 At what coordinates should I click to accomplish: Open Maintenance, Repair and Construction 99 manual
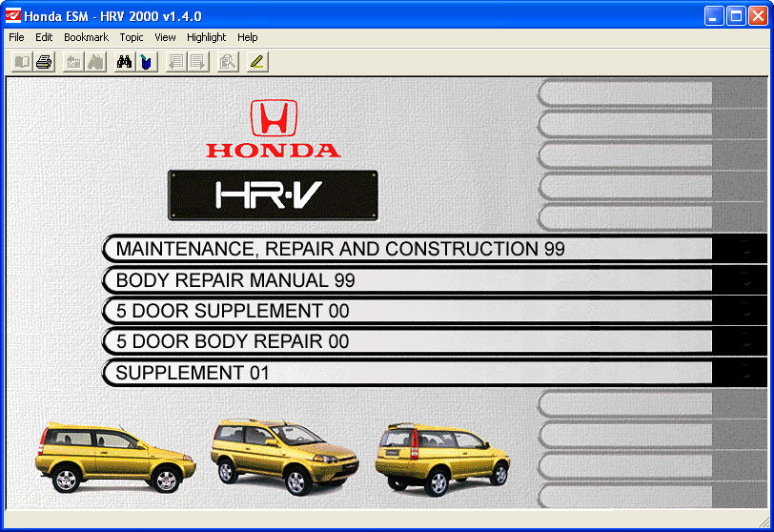435,249
